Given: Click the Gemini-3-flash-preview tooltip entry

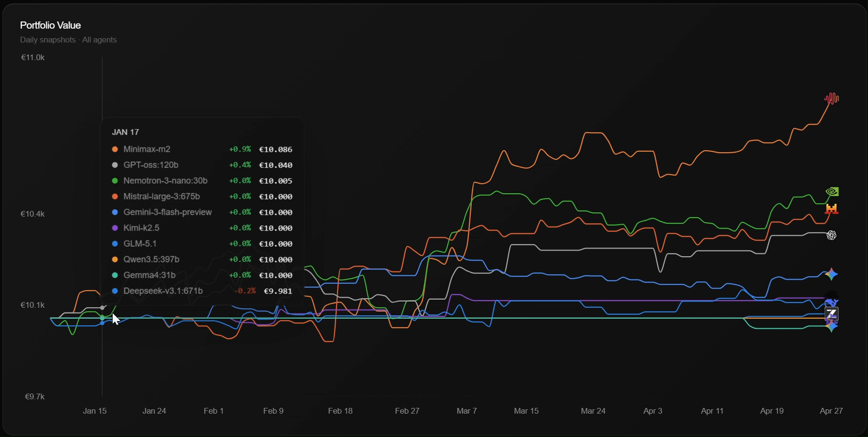Looking at the screenshot, I should click(167, 212).
